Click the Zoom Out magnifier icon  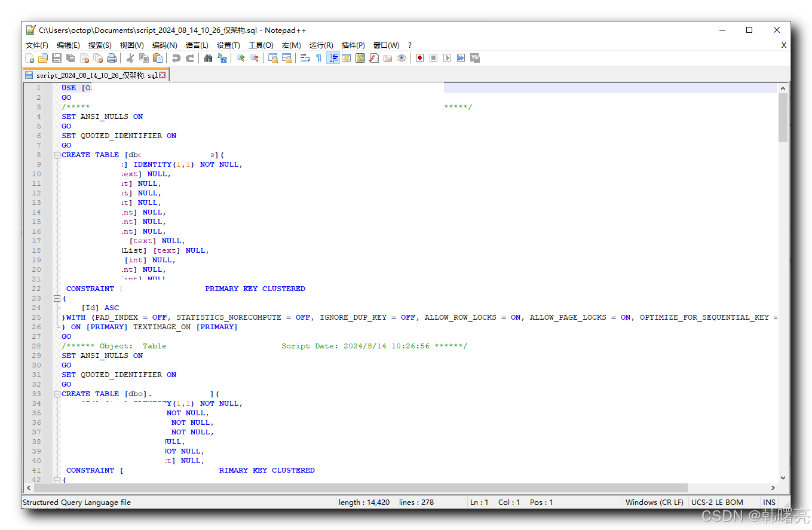pos(254,58)
